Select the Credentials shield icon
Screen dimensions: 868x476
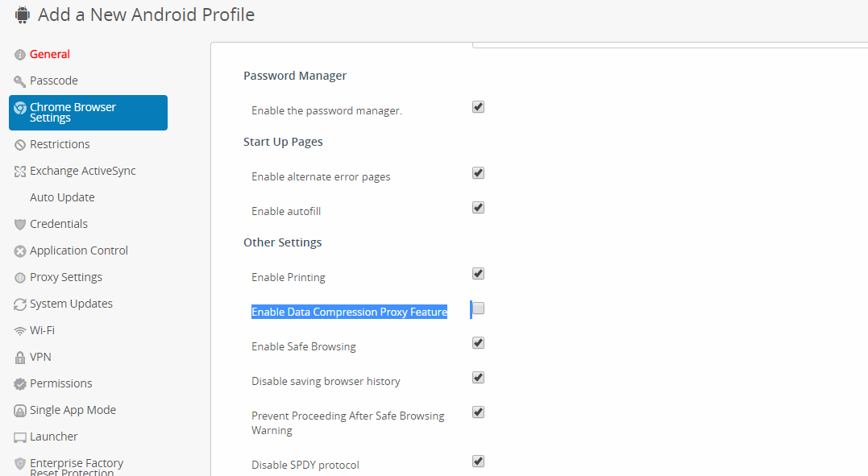19,224
